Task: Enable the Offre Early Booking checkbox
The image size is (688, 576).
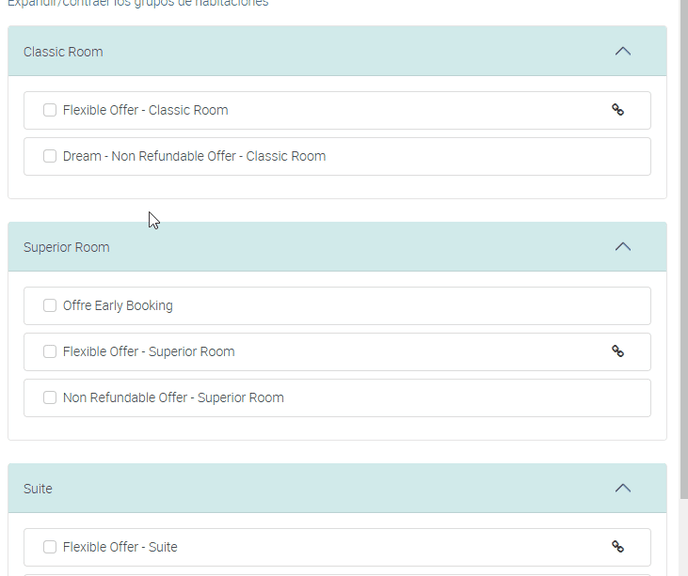Action: 50,306
